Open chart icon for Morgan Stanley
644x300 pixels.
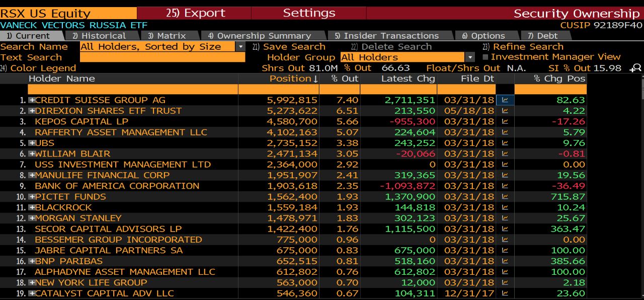coord(505,218)
